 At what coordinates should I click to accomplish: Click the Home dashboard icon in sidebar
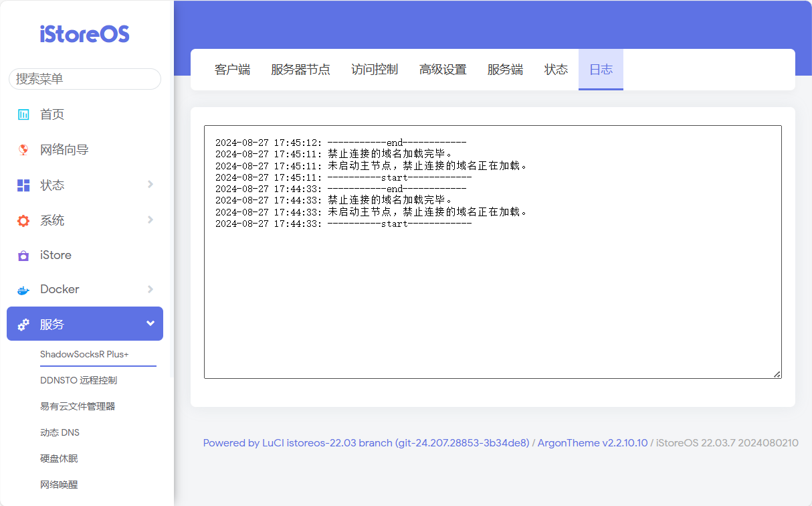[x=23, y=114]
